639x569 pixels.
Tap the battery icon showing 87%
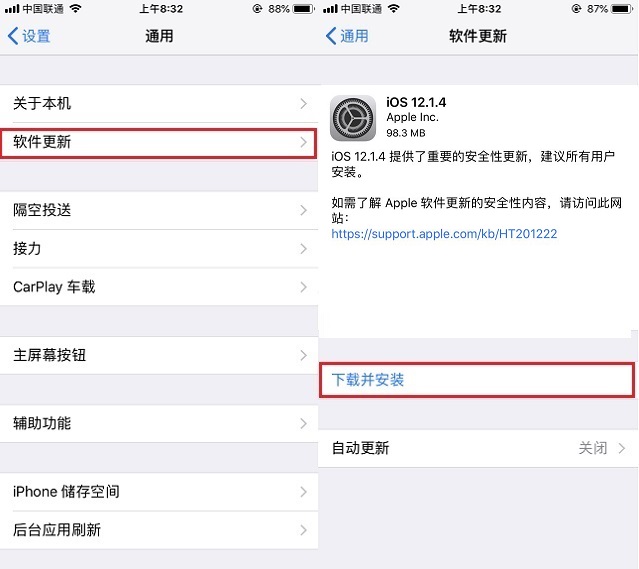point(622,9)
